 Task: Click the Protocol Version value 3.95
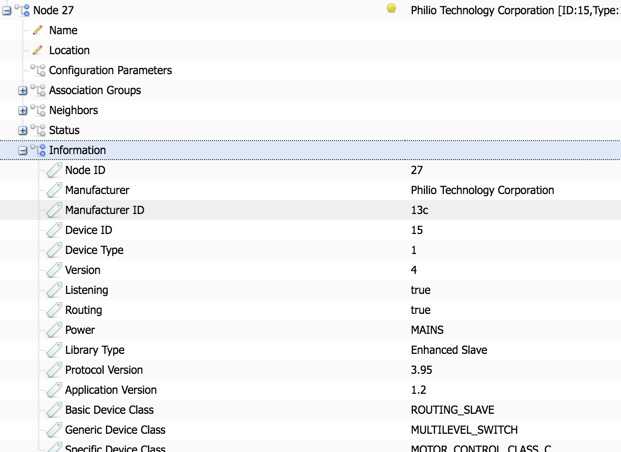coord(421,370)
